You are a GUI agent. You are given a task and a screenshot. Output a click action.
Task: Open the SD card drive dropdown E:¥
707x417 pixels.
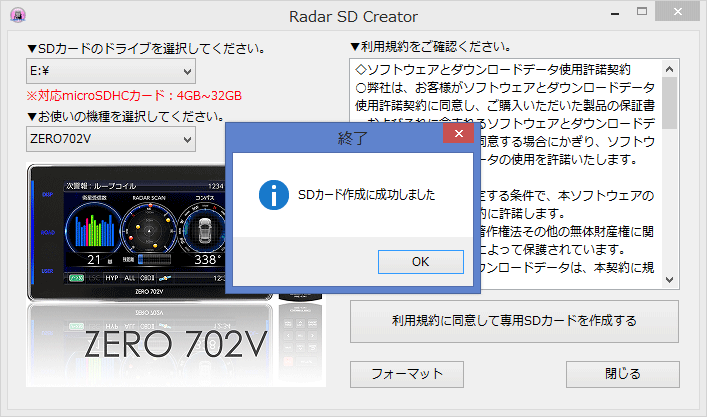(110, 71)
